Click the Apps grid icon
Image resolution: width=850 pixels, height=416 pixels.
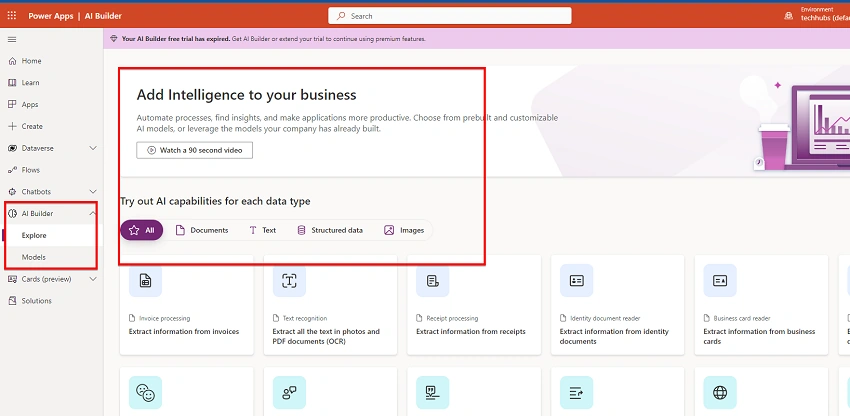12,104
